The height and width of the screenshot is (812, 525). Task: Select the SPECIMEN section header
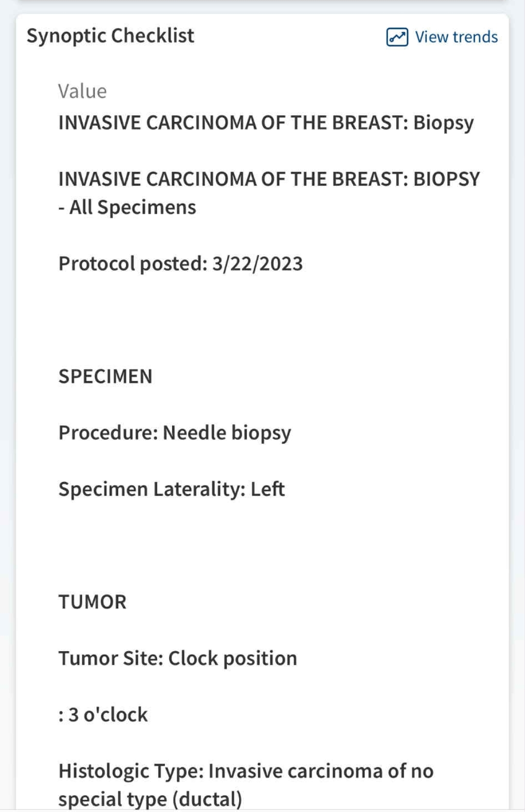[x=105, y=377]
